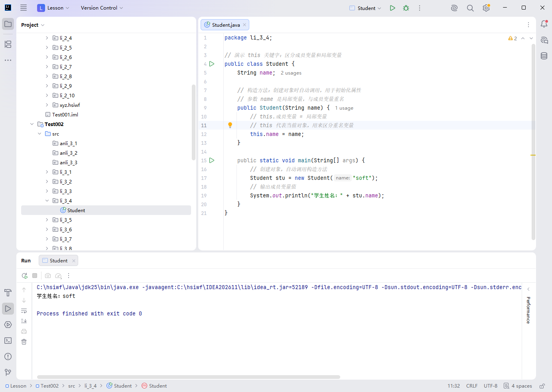552x392 pixels.
Task: Expand the li_2_4 package
Action: coord(47,38)
